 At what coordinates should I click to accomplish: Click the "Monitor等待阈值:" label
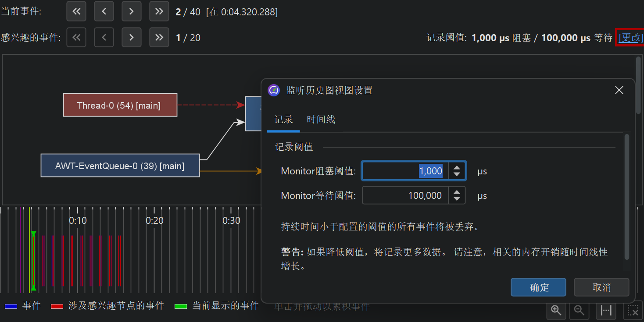[318, 195]
